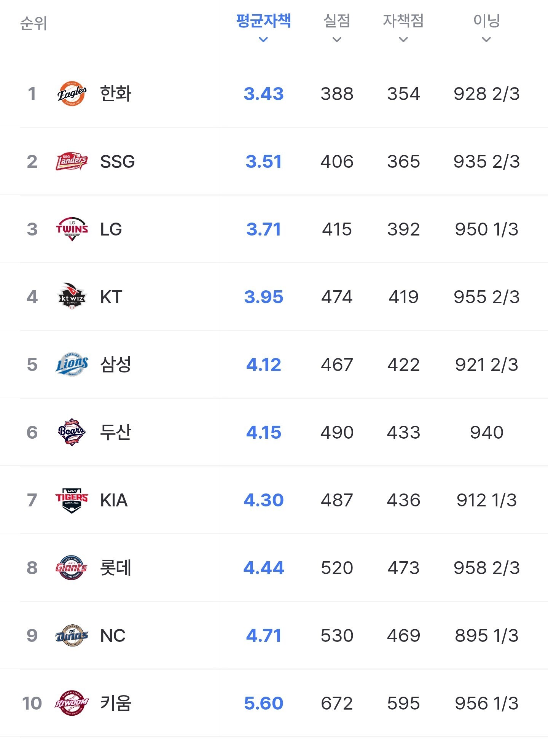Switch to the 실점 column header
Viewport: 548px width, 756px height.
pos(337,21)
